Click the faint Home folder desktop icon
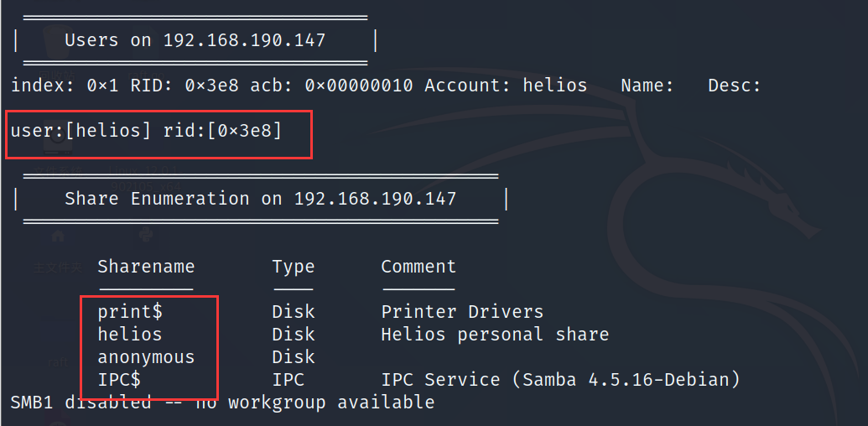The height and width of the screenshot is (426, 868). (58, 238)
